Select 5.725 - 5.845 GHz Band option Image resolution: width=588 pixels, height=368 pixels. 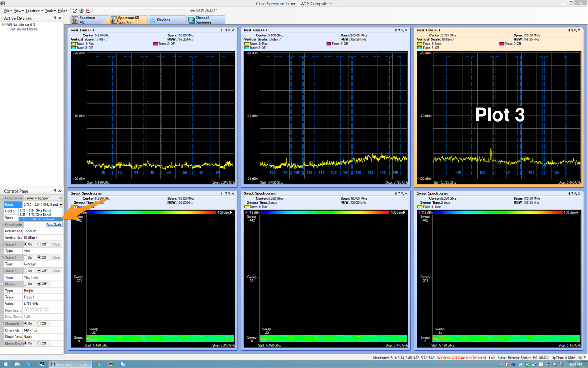[40, 219]
